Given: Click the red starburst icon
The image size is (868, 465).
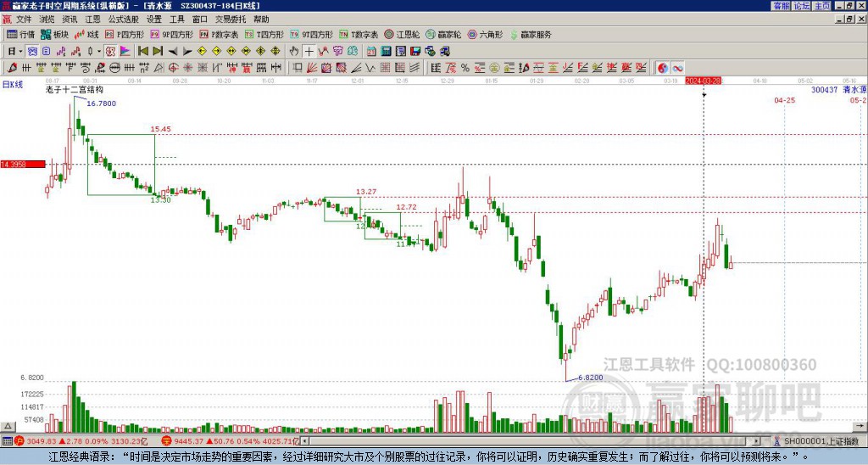Looking at the screenshot, I should 187,68.
